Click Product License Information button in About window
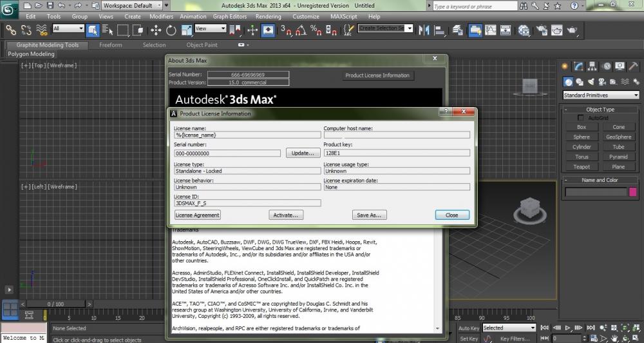The height and width of the screenshot is (343, 644). (x=377, y=75)
